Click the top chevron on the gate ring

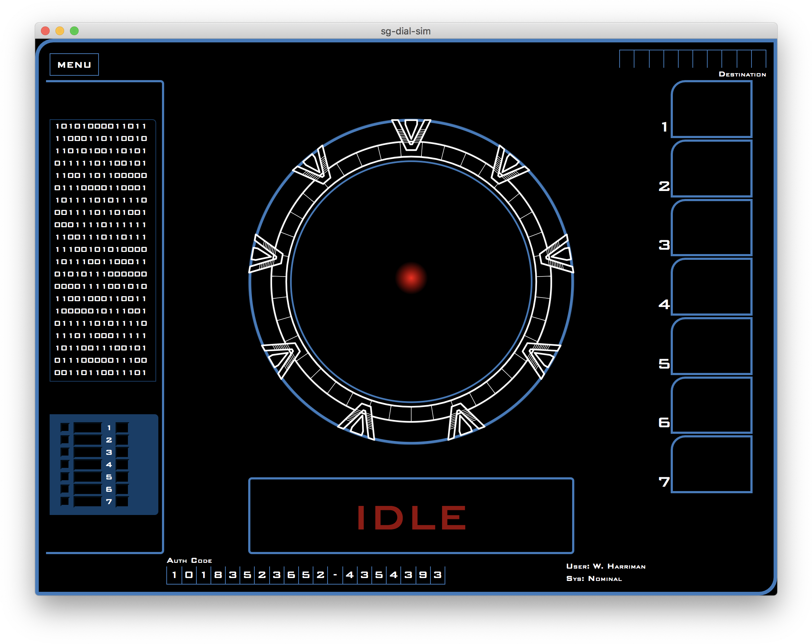click(411, 135)
